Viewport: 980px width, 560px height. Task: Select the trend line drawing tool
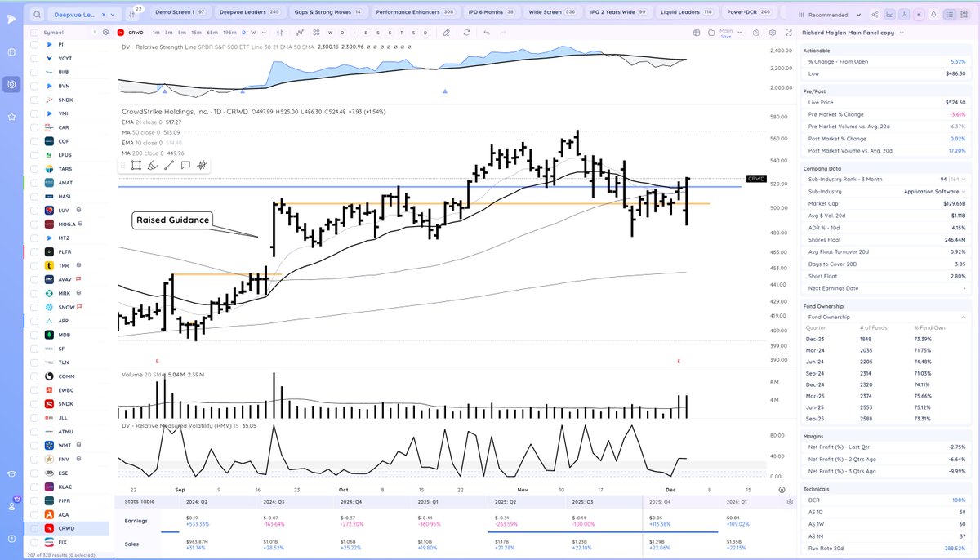[169, 165]
